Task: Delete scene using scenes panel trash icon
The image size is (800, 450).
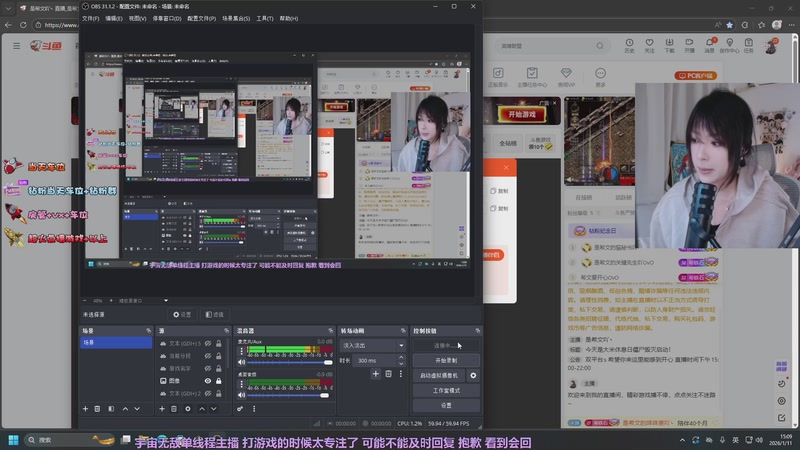Action: [x=97, y=409]
